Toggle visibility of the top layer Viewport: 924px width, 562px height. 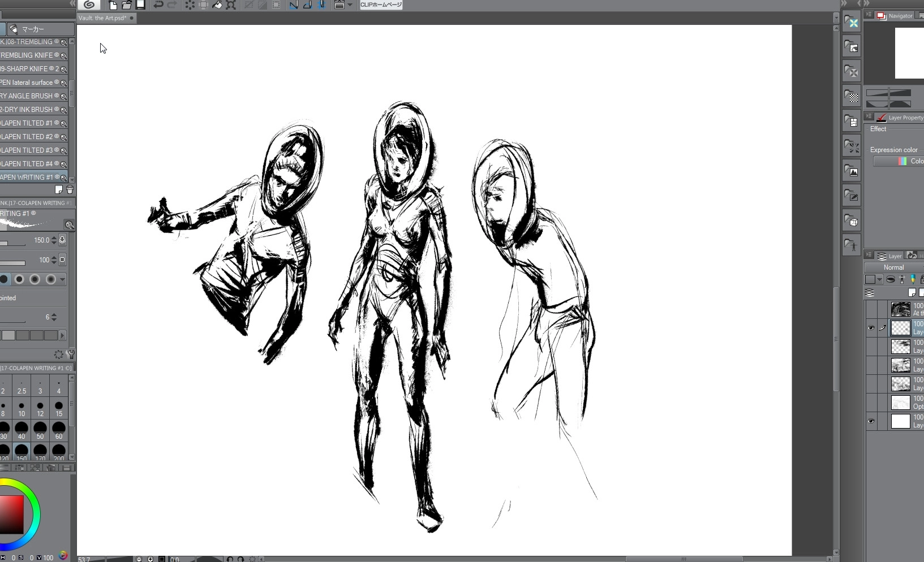[871, 309]
